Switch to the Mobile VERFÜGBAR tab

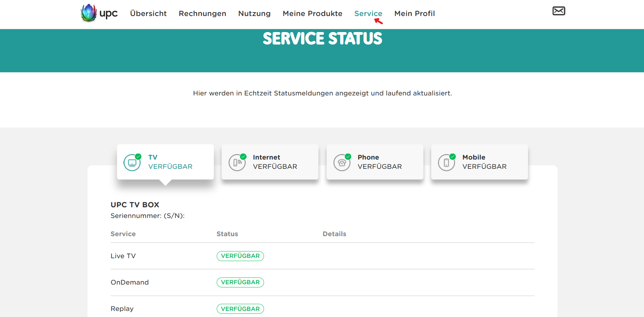[480, 162]
